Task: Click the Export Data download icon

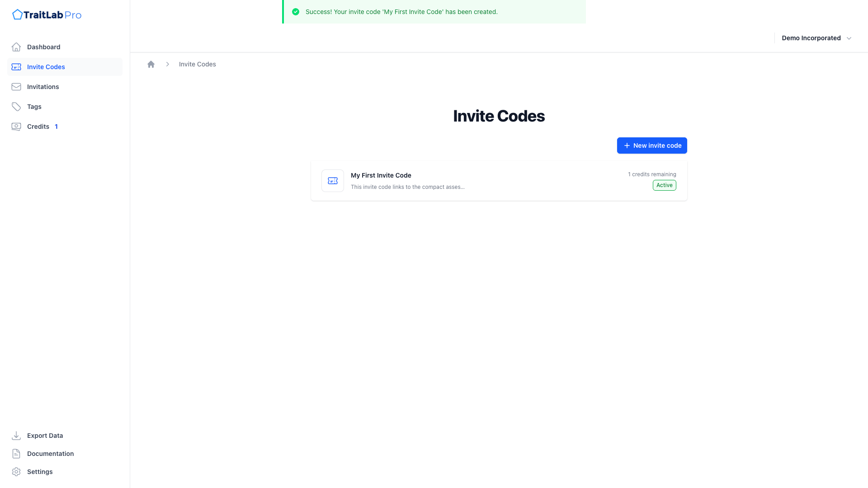Action: [x=16, y=436]
